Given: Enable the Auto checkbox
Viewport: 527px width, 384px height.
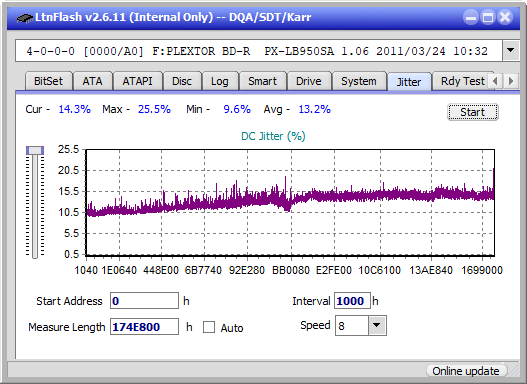Looking at the screenshot, I should point(209,327).
